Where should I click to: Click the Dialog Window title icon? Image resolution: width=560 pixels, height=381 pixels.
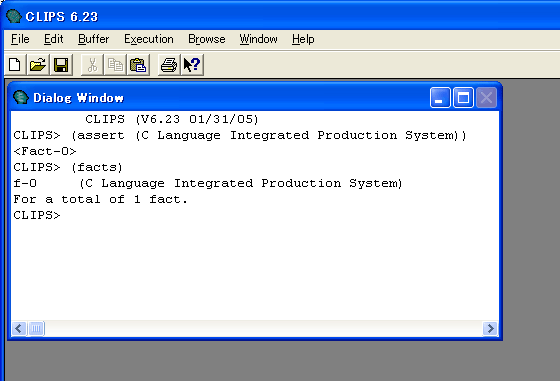coord(21,97)
